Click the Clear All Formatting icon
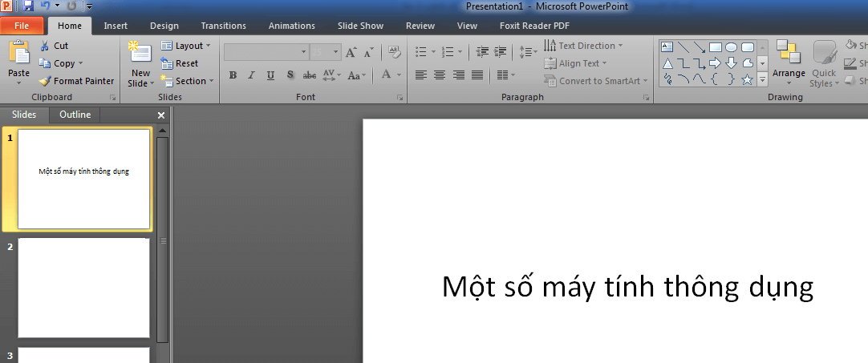868x363 pixels. tap(393, 52)
